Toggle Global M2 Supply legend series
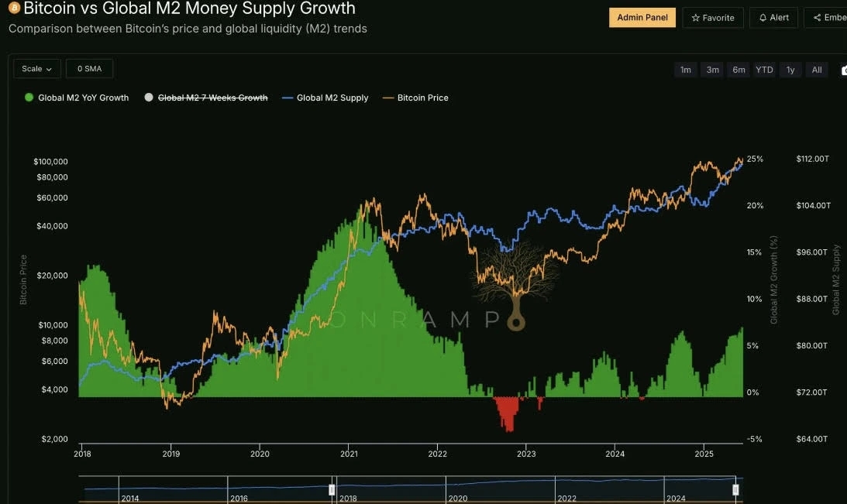The width and height of the screenshot is (847, 504). pos(325,98)
